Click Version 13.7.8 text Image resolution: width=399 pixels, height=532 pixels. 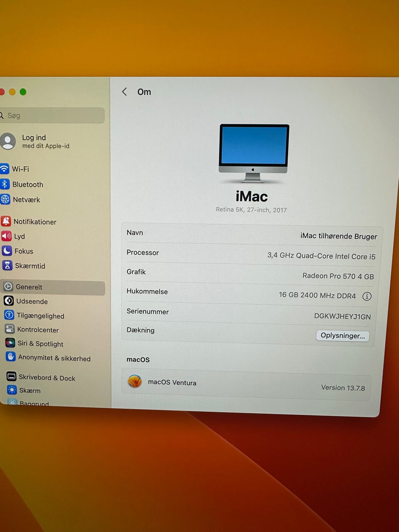point(343,387)
